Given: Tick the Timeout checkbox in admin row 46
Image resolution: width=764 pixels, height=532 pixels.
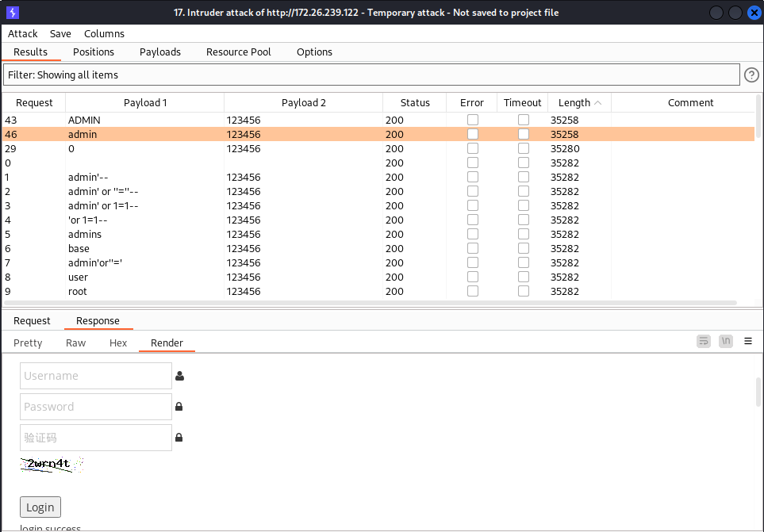Looking at the screenshot, I should coord(524,134).
